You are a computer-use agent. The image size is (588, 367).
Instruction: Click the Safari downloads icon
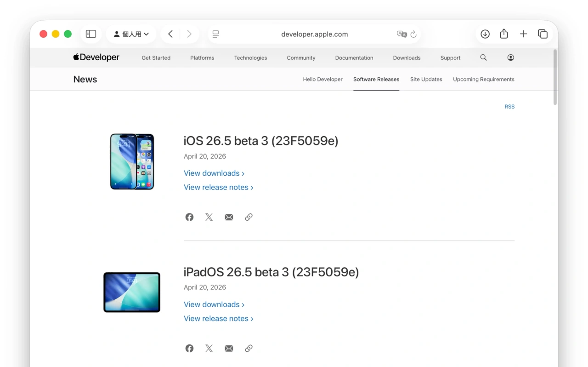485,34
